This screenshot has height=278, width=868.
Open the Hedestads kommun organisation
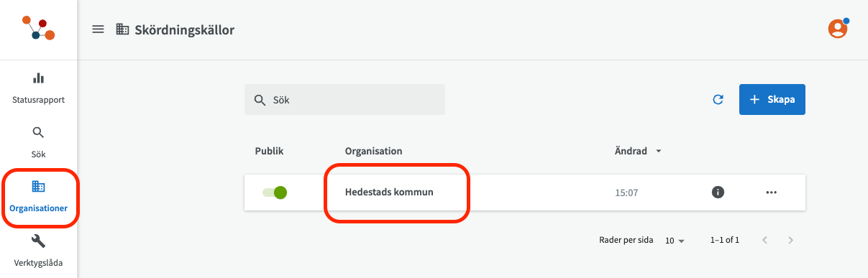[x=389, y=192]
